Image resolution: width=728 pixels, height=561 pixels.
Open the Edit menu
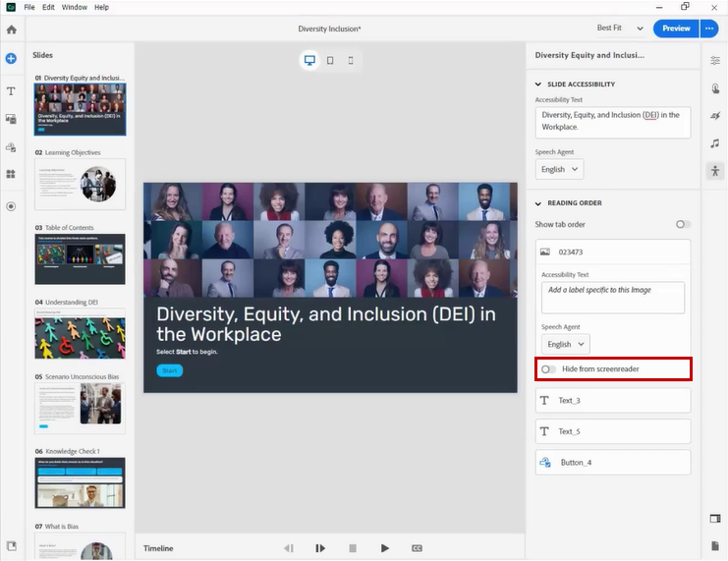click(x=48, y=7)
